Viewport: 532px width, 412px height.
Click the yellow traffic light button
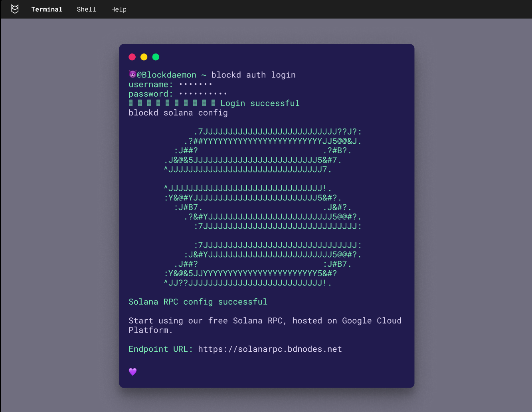[144, 57]
